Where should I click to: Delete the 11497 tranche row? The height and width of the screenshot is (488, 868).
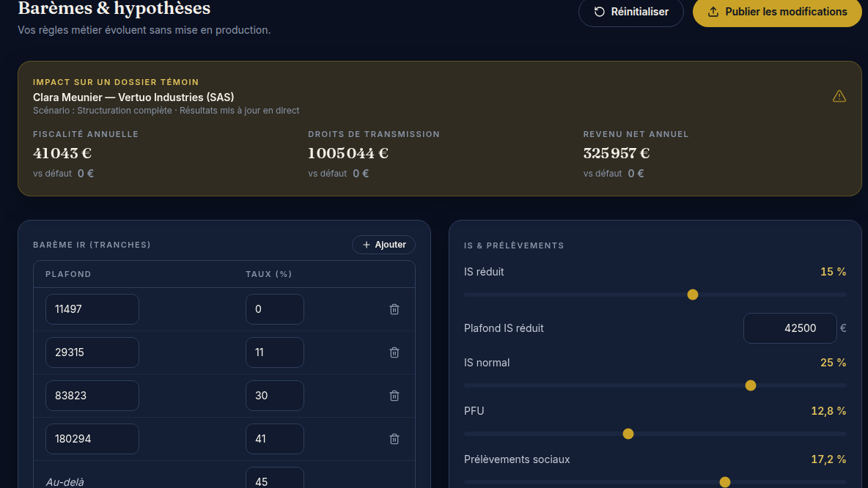point(394,309)
